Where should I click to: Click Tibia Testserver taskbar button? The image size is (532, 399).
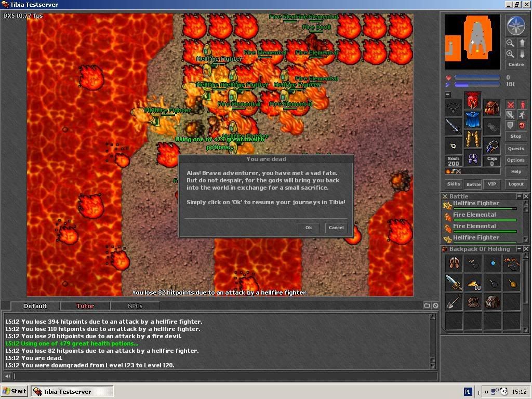coord(72,392)
